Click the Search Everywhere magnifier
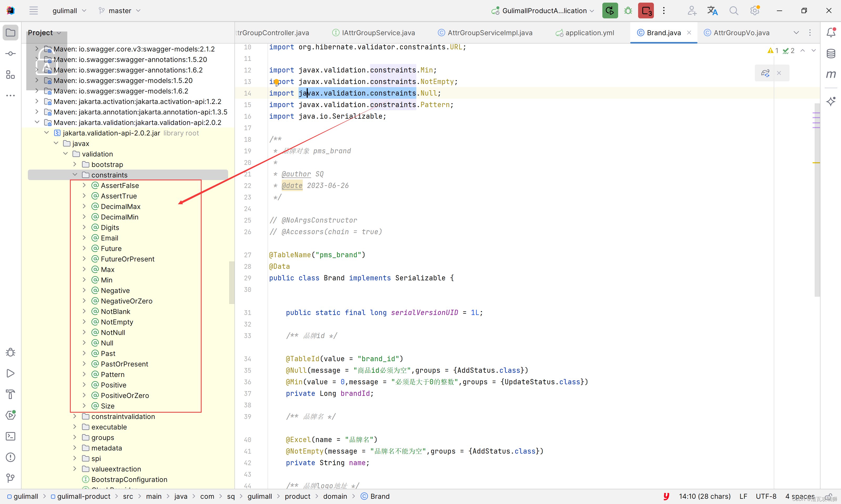Image resolution: width=841 pixels, height=504 pixels. click(x=734, y=10)
